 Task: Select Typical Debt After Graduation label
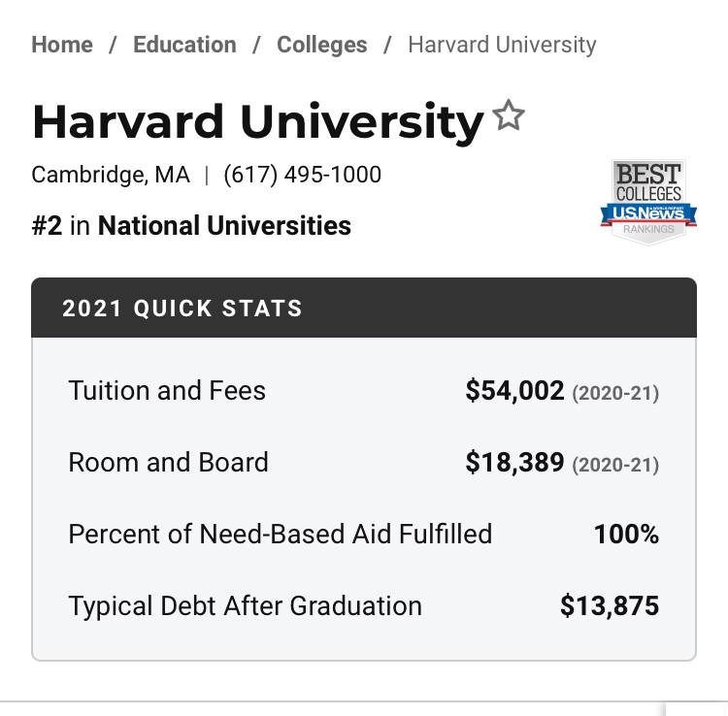pyautogui.click(x=246, y=606)
